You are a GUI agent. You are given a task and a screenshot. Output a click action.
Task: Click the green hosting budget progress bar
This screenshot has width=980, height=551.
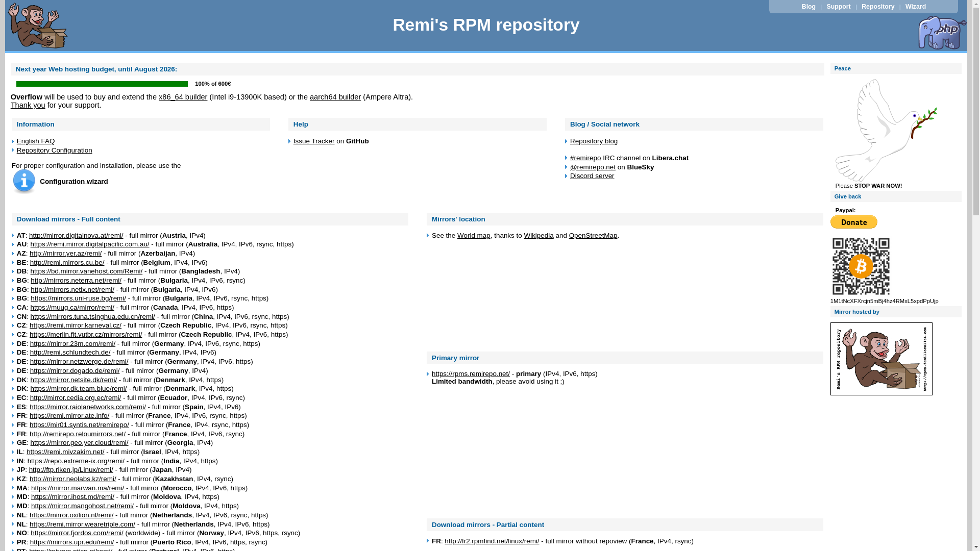tap(102, 84)
